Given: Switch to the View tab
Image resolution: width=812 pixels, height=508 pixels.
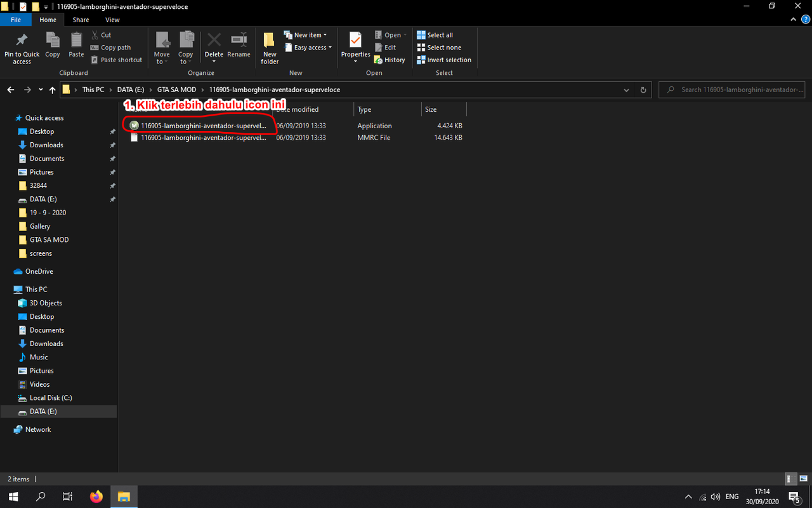Looking at the screenshot, I should [x=112, y=20].
